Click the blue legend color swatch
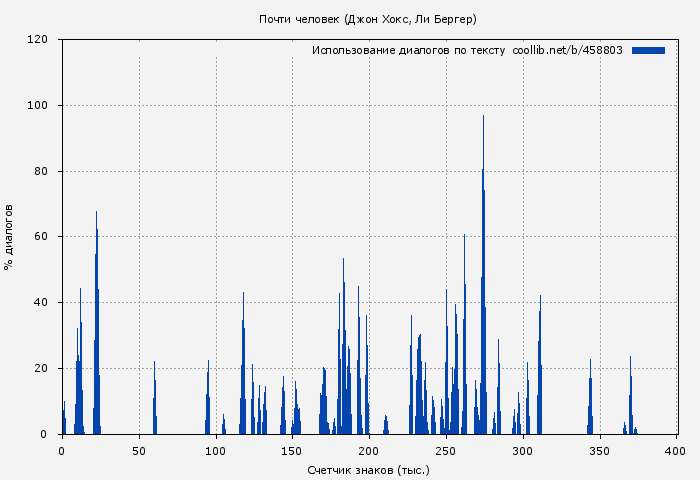 tap(648, 50)
